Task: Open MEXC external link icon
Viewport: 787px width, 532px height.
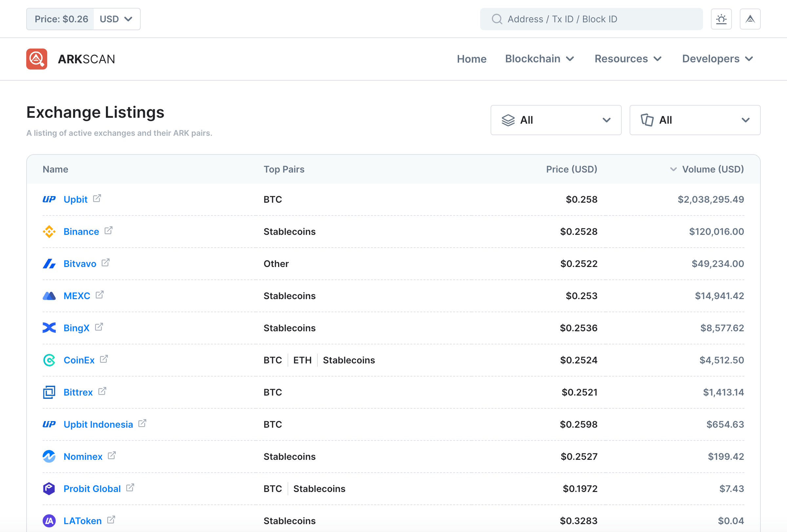Action: click(100, 295)
